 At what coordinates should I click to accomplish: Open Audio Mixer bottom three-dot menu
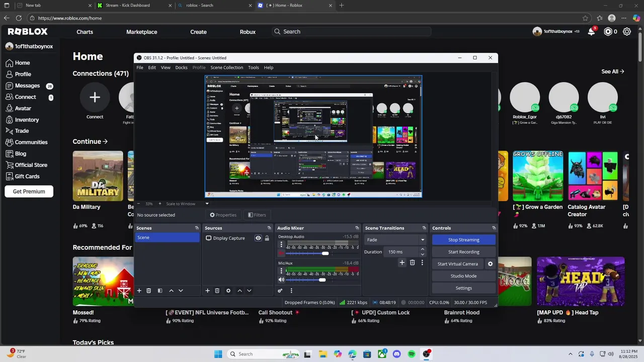(291, 291)
